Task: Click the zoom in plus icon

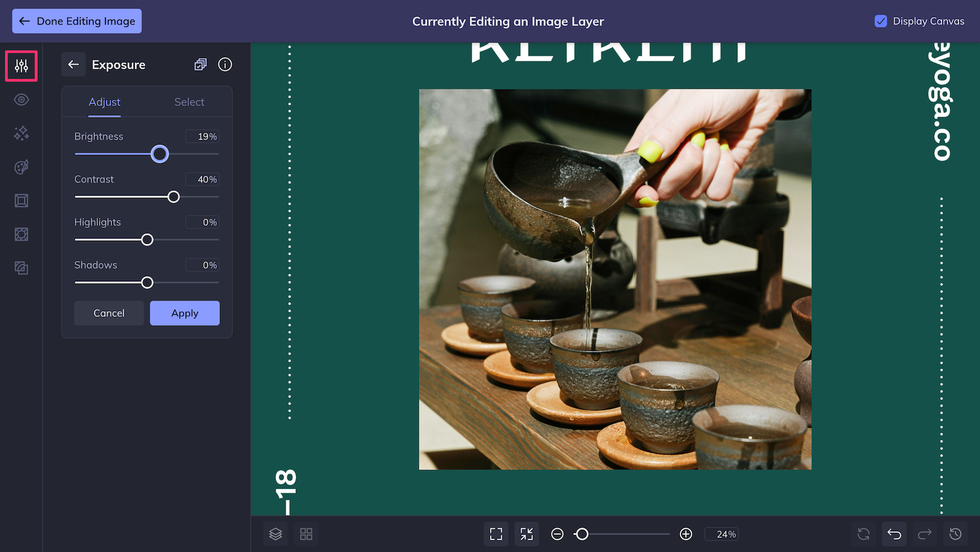Action: coord(686,534)
